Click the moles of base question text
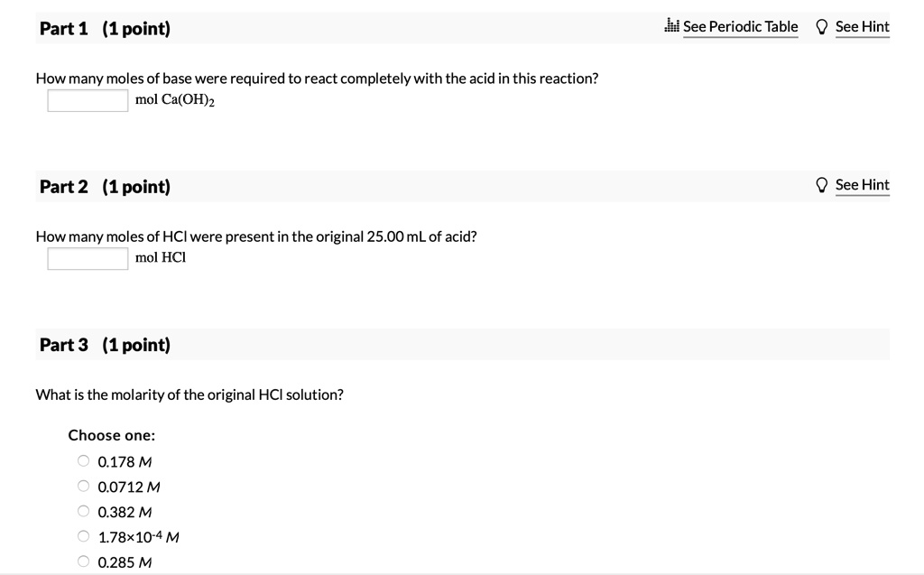This screenshot has width=924, height=575. 315,78
